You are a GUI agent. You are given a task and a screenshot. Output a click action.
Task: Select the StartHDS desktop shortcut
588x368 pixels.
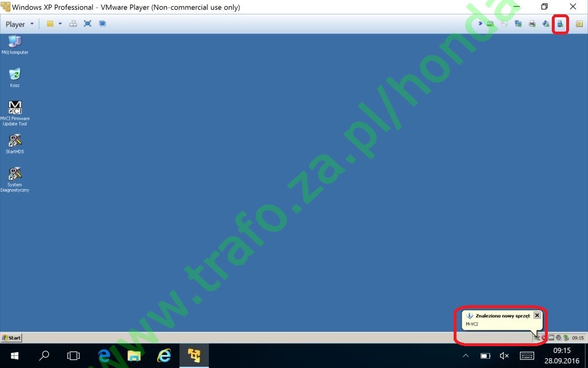click(14, 144)
